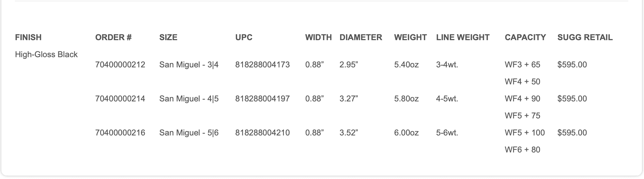Click the UPC column header

(244, 37)
